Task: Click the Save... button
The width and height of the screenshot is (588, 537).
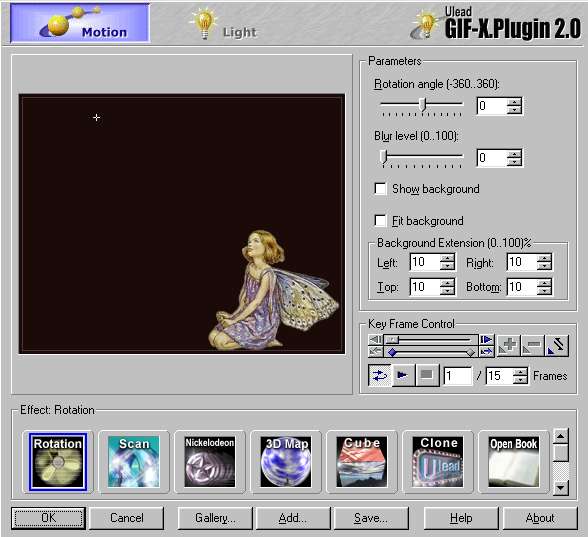Action: click(371, 518)
